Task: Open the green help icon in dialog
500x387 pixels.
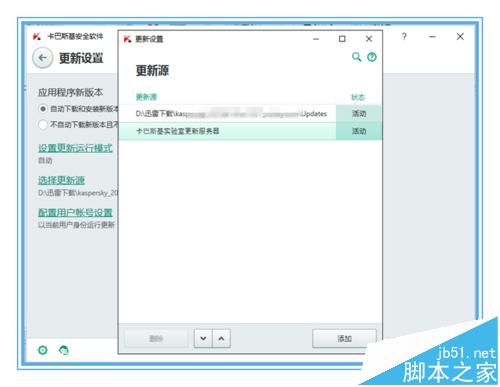Action: (x=372, y=57)
